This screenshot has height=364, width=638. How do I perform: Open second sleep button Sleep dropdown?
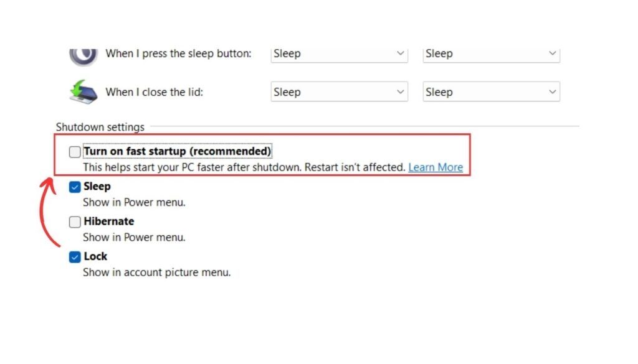click(x=491, y=54)
